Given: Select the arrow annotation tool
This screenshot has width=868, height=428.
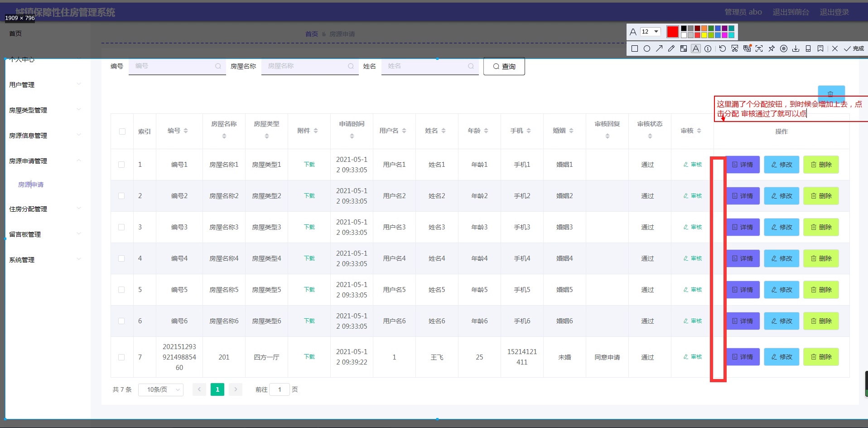Looking at the screenshot, I should click(x=659, y=49).
